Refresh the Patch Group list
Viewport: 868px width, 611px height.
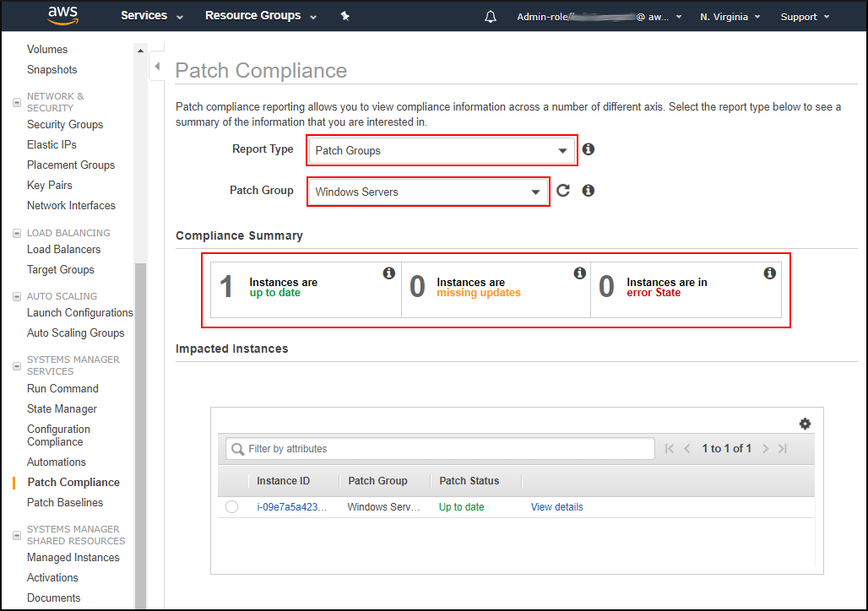tap(563, 191)
